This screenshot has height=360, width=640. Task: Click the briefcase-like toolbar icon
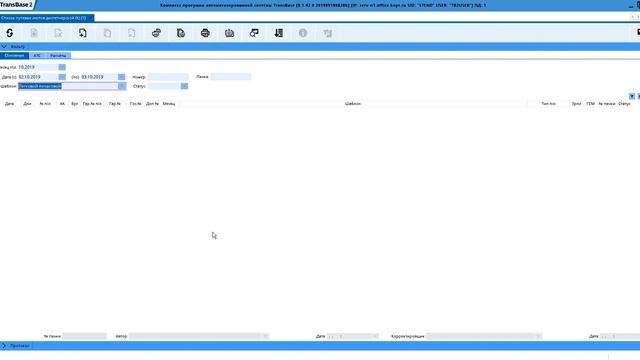(229, 33)
